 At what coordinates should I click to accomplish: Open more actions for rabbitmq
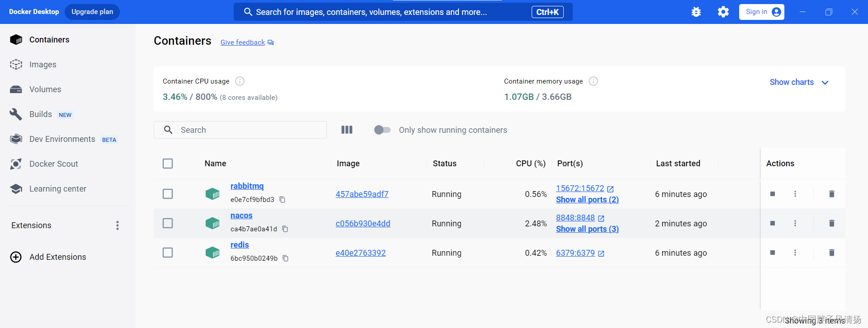coord(795,194)
